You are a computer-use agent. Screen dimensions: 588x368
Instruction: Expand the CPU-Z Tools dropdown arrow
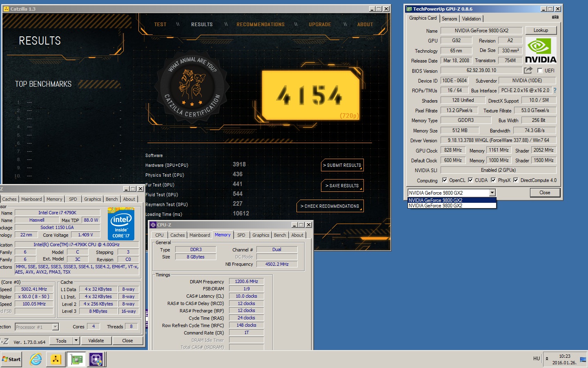[x=76, y=341]
